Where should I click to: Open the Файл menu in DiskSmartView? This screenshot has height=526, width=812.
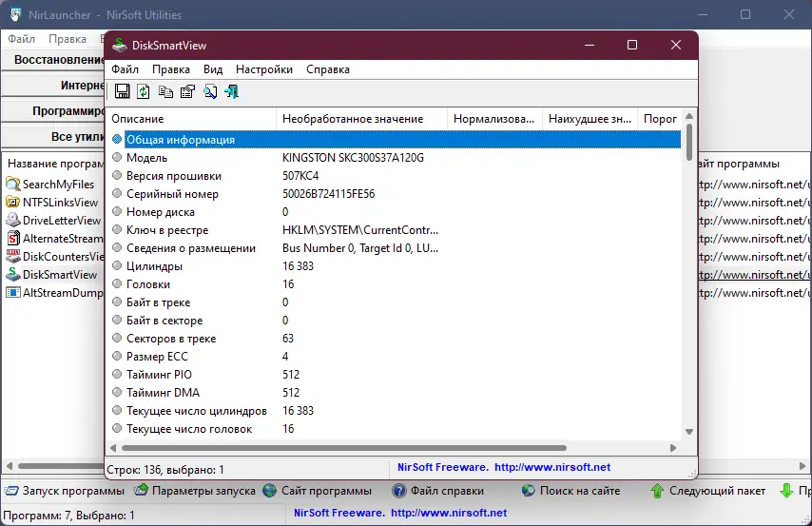point(125,69)
